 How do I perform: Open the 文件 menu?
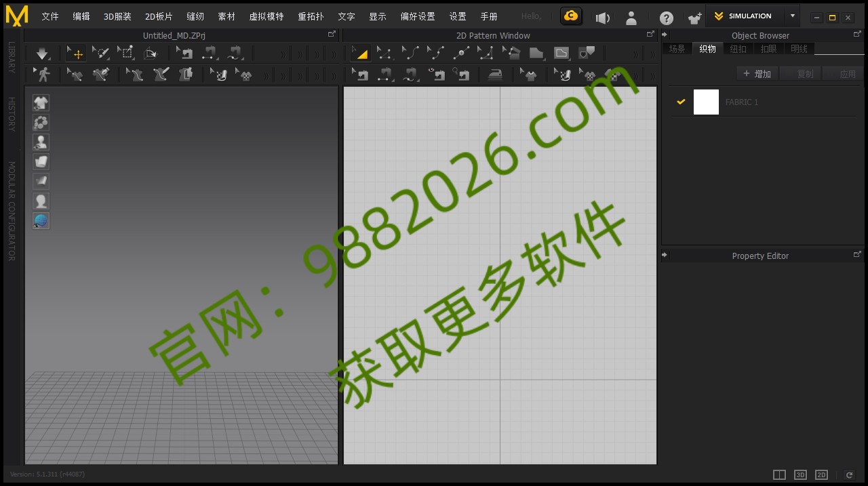coord(50,16)
